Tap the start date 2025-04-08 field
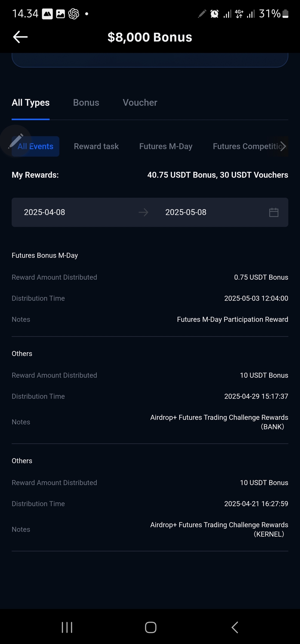300x644 pixels. tap(44, 212)
